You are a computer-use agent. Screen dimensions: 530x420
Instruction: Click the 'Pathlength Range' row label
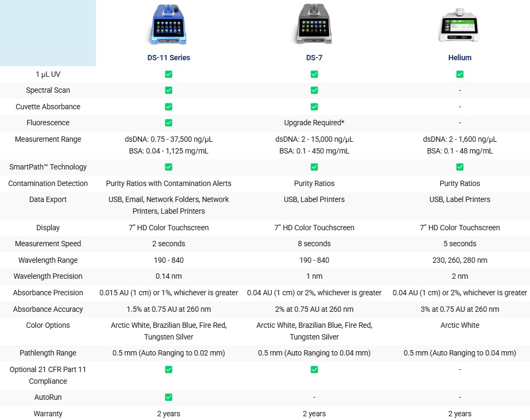point(48,353)
